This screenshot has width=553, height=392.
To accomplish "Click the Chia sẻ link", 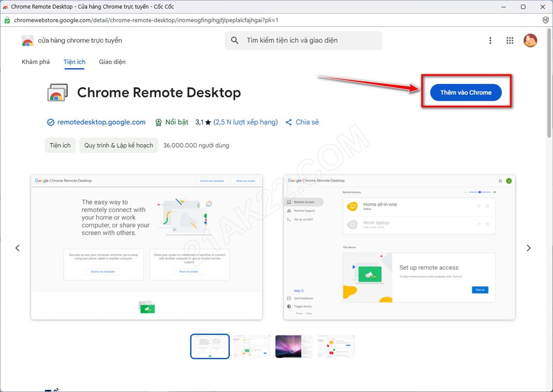I will (307, 122).
